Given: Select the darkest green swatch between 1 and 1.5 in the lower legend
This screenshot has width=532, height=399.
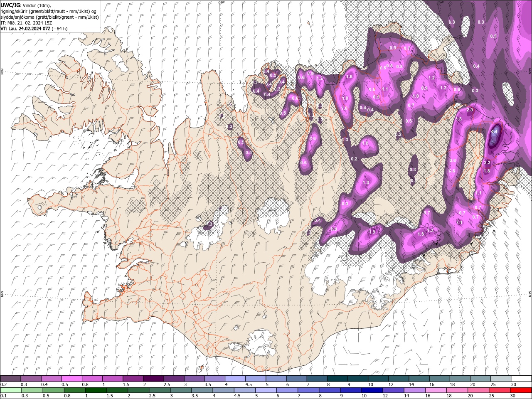Looking at the screenshot, I should (96, 390).
